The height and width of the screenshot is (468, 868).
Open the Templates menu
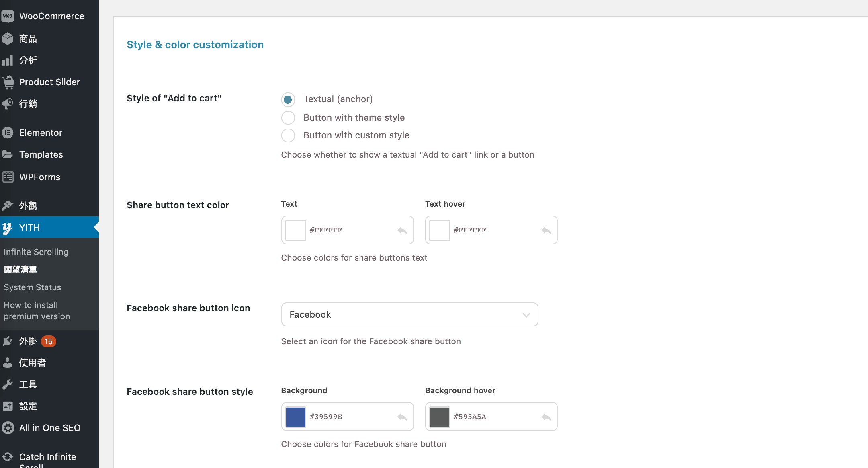[x=41, y=154]
